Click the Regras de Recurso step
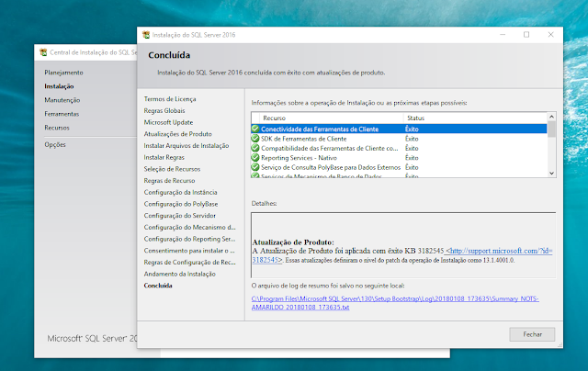Image resolution: width=588 pixels, height=371 pixels. point(169,181)
